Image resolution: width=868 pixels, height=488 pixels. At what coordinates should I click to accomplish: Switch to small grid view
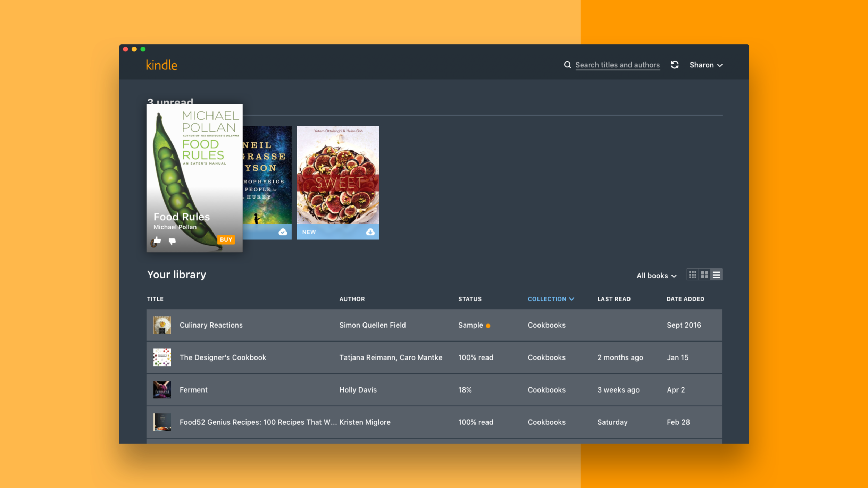pos(692,275)
